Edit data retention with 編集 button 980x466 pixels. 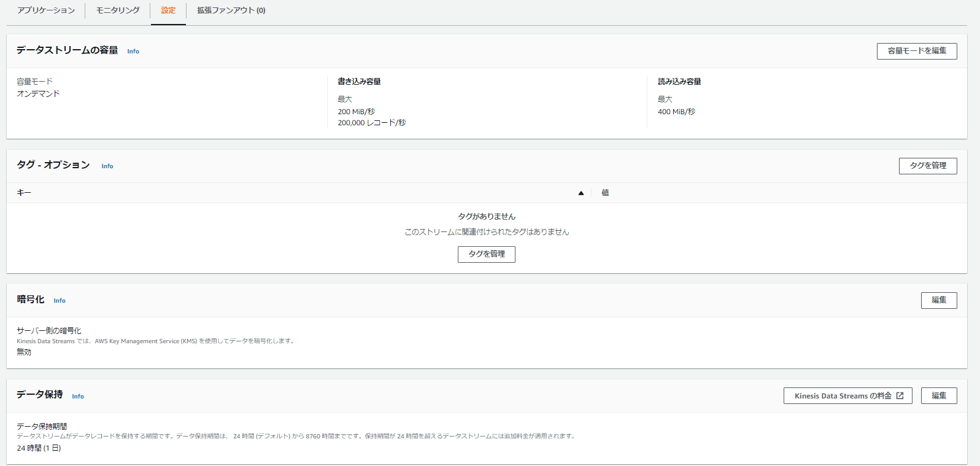[x=938, y=396]
